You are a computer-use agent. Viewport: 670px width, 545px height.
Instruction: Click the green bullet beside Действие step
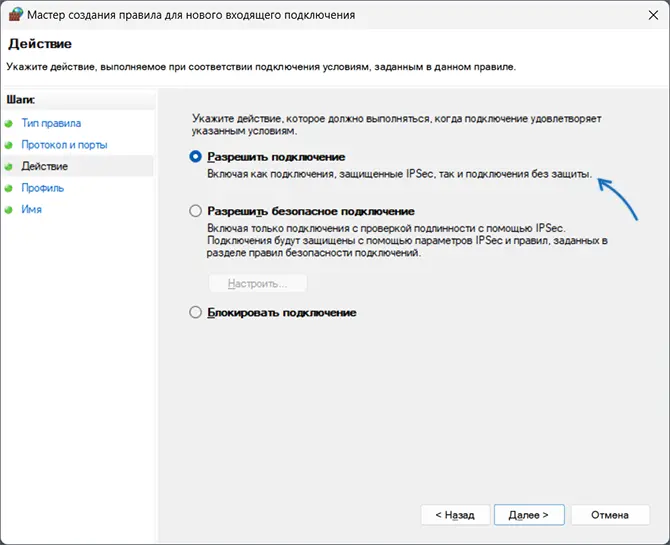(x=10, y=167)
